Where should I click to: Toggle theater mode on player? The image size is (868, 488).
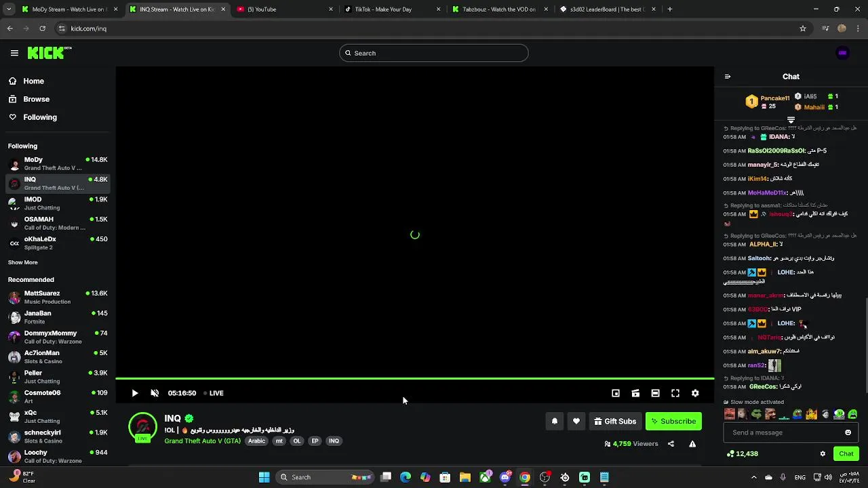(x=655, y=393)
